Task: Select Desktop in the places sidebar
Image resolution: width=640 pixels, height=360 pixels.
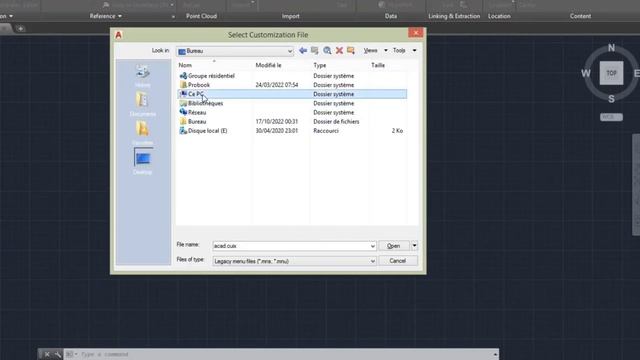Action: coord(142,162)
